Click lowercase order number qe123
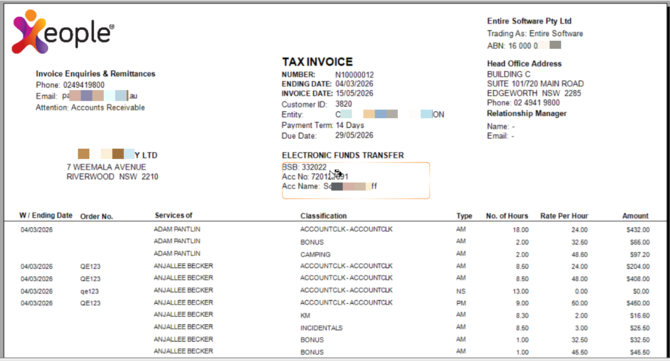 click(x=90, y=291)
